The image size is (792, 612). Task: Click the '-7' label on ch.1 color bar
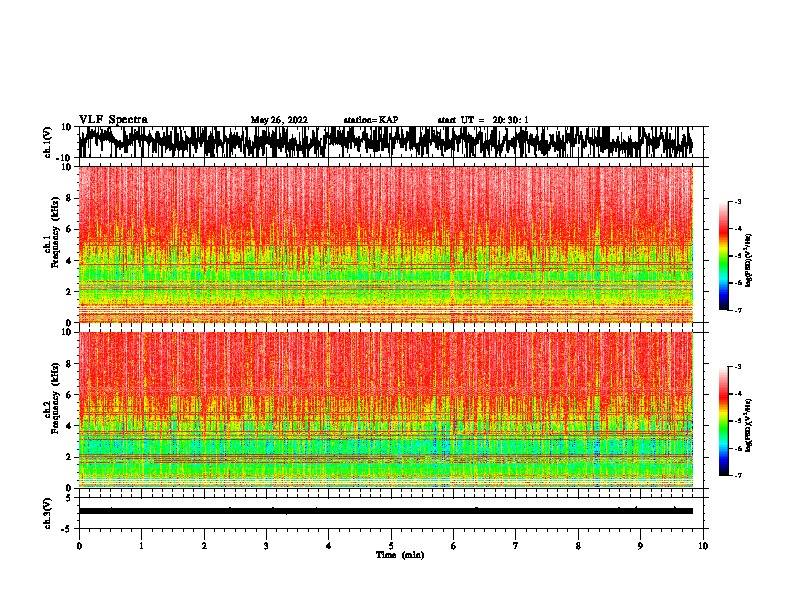[x=737, y=310]
